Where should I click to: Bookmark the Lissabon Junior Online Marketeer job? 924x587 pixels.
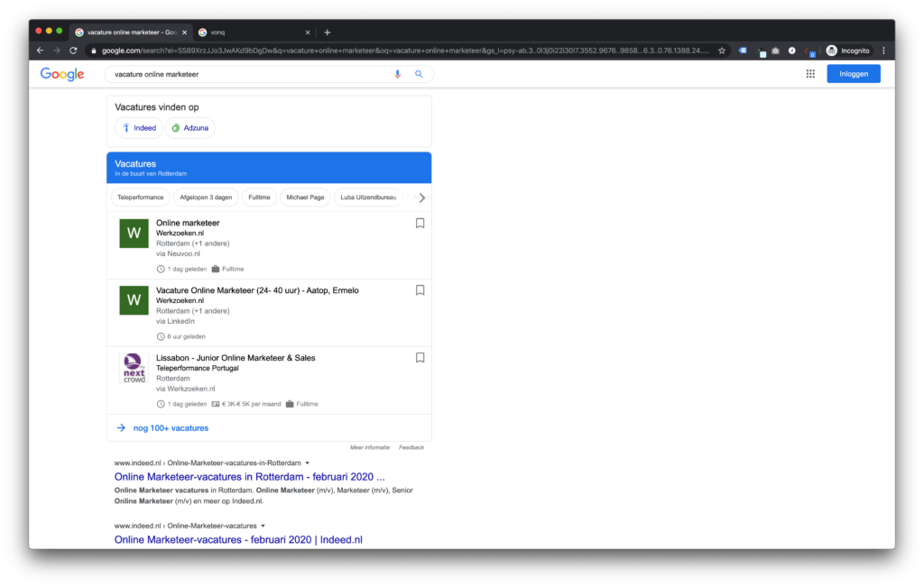[x=420, y=358]
